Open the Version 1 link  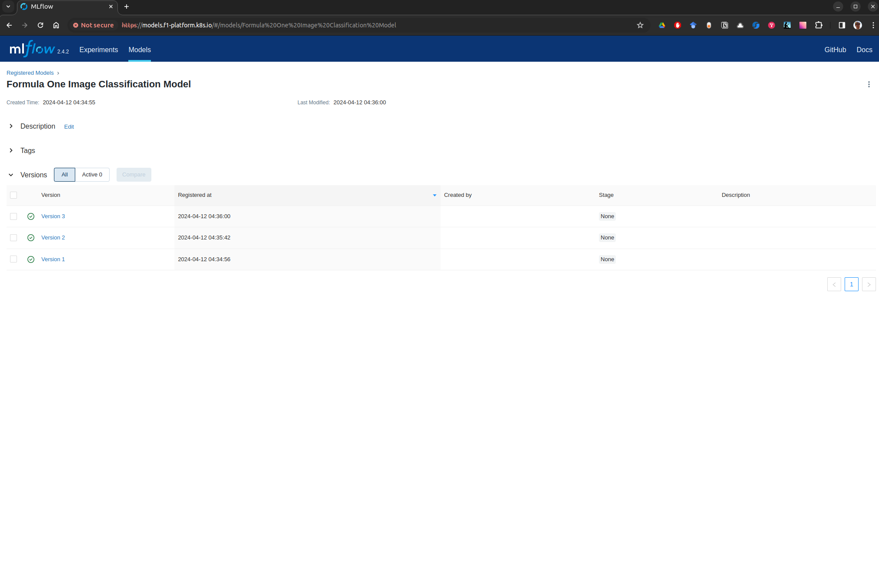(53, 259)
